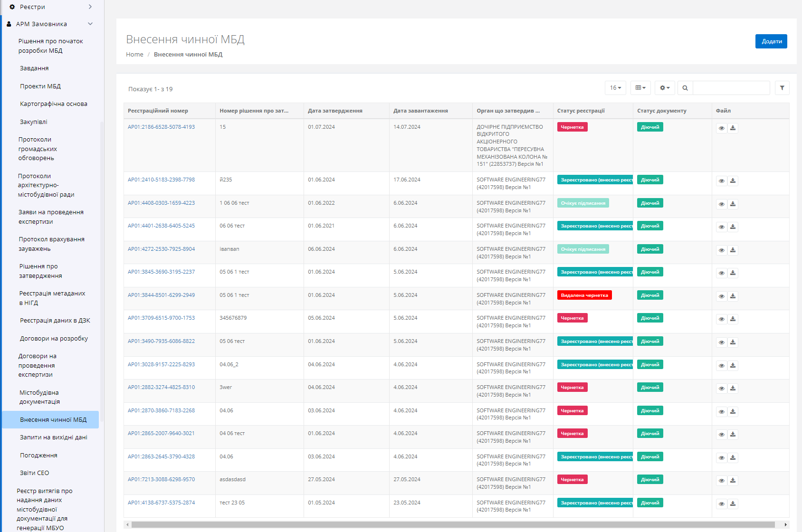The image size is (802, 532).
Task: View file of record AP01:2186-6528-5078-4193
Action: tap(721, 128)
